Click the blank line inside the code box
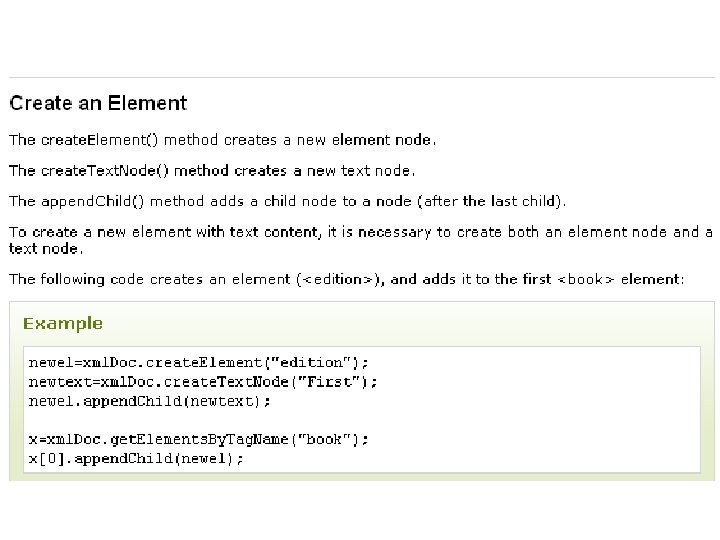Screen dimensions: 720x540 (362, 421)
